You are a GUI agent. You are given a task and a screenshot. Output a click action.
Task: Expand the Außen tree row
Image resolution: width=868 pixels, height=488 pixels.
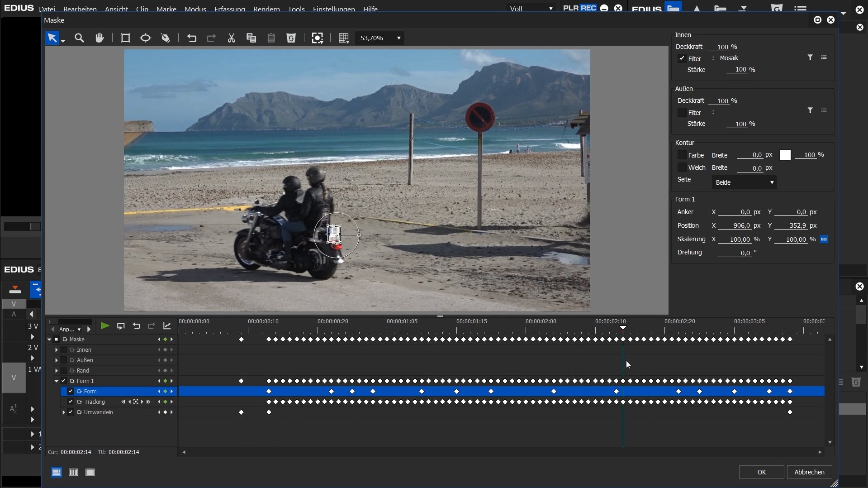click(56, 360)
